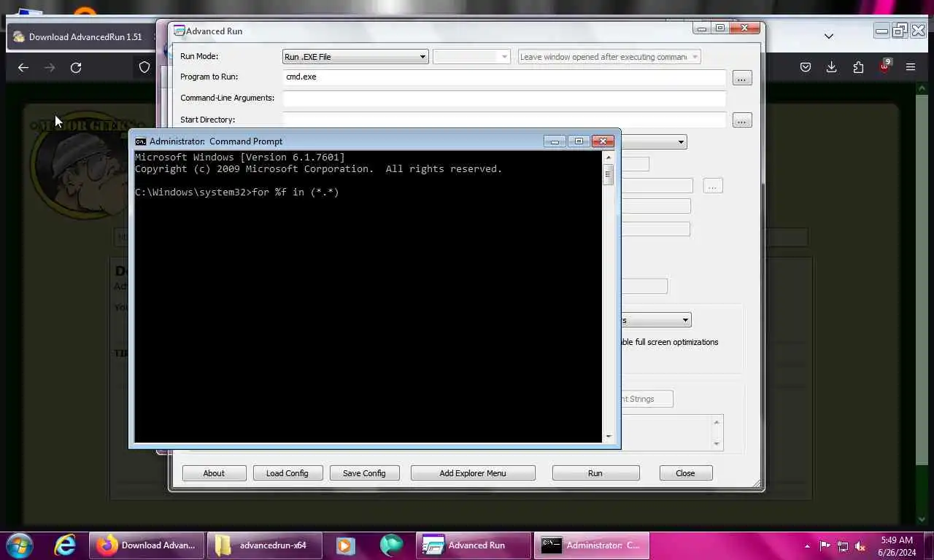Browse for Program to Run file
934x560 pixels.
742,77
